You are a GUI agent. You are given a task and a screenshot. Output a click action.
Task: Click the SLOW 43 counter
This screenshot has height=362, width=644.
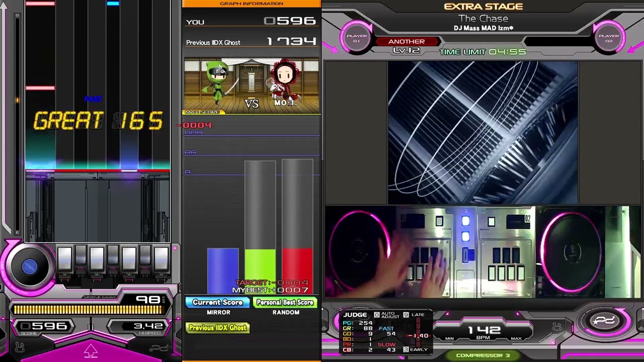point(387,347)
